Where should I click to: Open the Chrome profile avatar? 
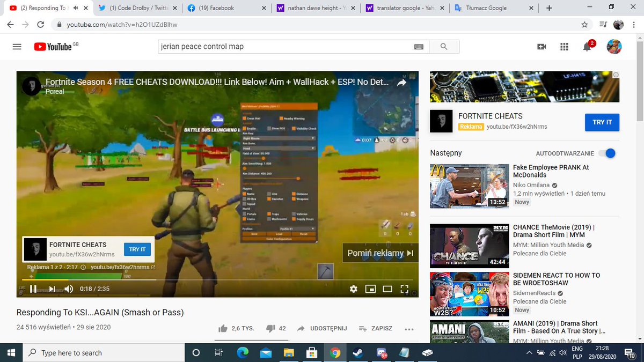[x=619, y=25]
